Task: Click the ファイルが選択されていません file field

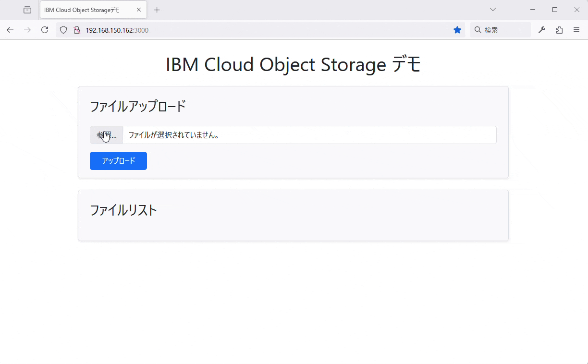Action: 309,135
